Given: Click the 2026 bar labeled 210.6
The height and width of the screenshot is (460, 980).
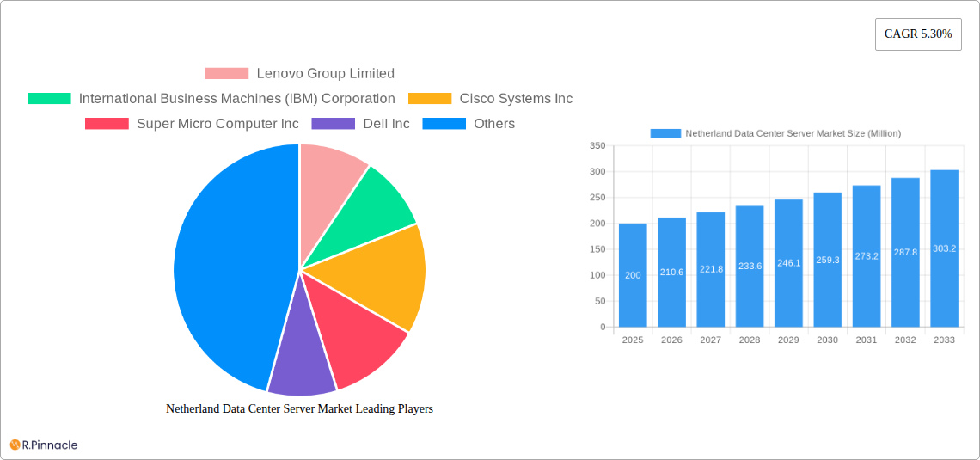Looking at the screenshot, I should coord(672,273).
